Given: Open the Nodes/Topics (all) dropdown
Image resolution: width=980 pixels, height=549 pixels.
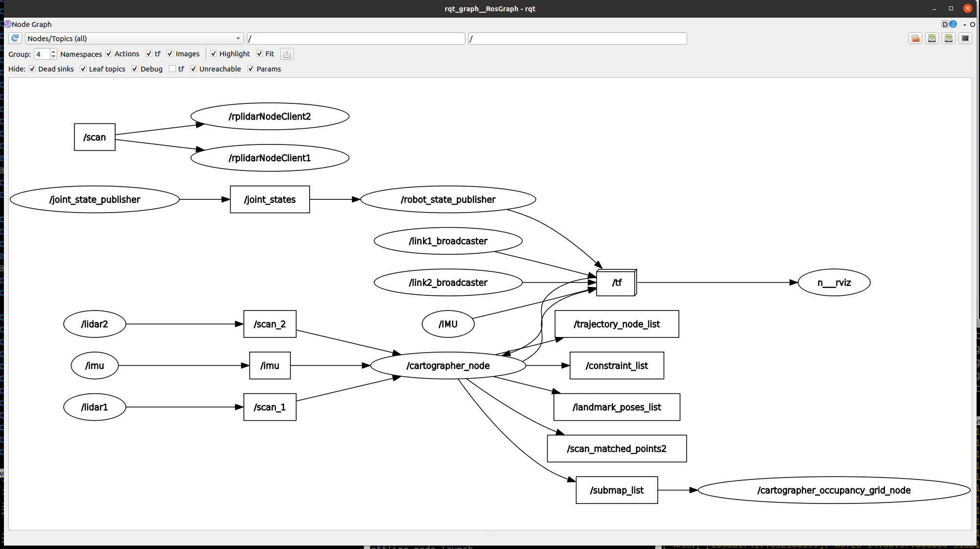Looking at the screenshot, I should click(x=134, y=38).
